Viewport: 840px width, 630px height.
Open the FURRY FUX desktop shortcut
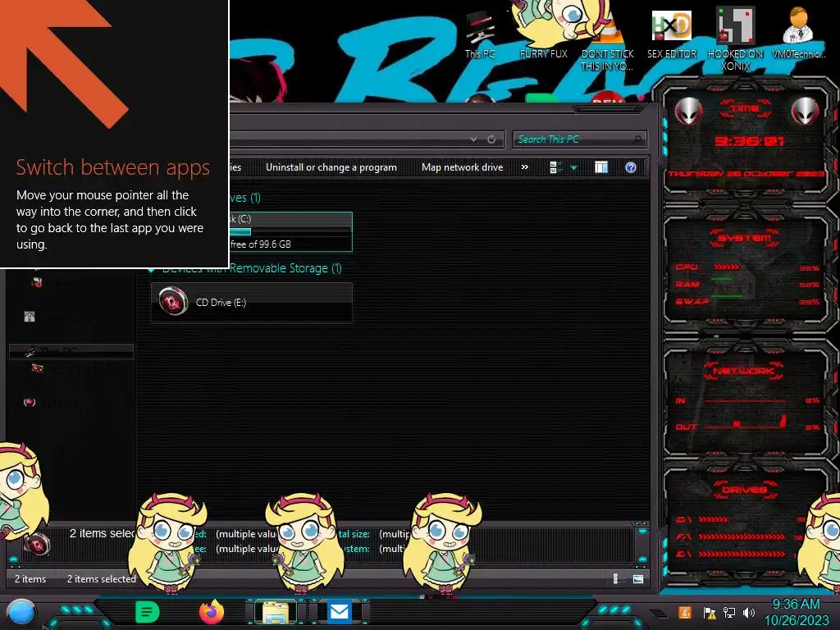pyautogui.click(x=543, y=32)
